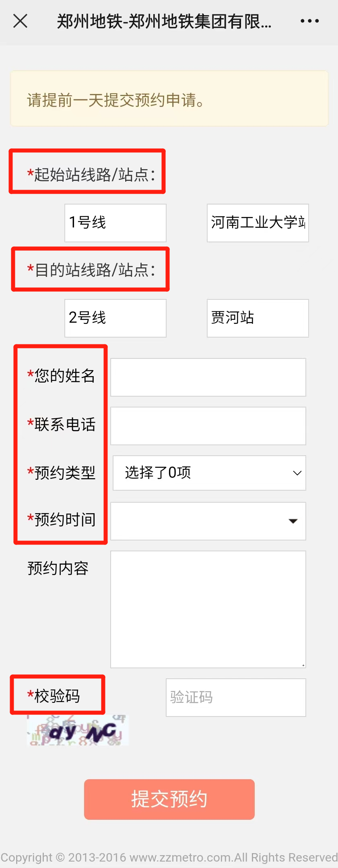Viewport: 338px width, 868px height.
Task: Click the page title 郑州地铁-郑州地铁集团有限...
Action: pyautogui.click(x=164, y=21)
